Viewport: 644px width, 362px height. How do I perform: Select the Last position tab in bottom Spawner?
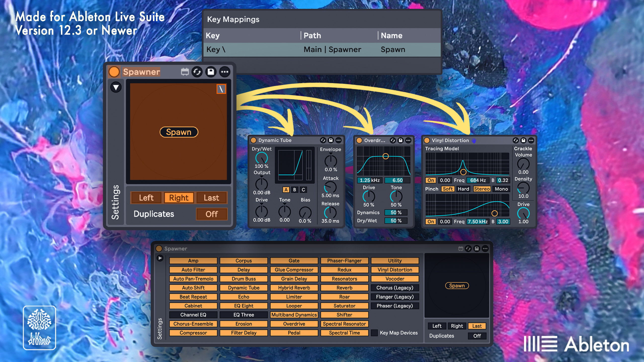(x=477, y=326)
